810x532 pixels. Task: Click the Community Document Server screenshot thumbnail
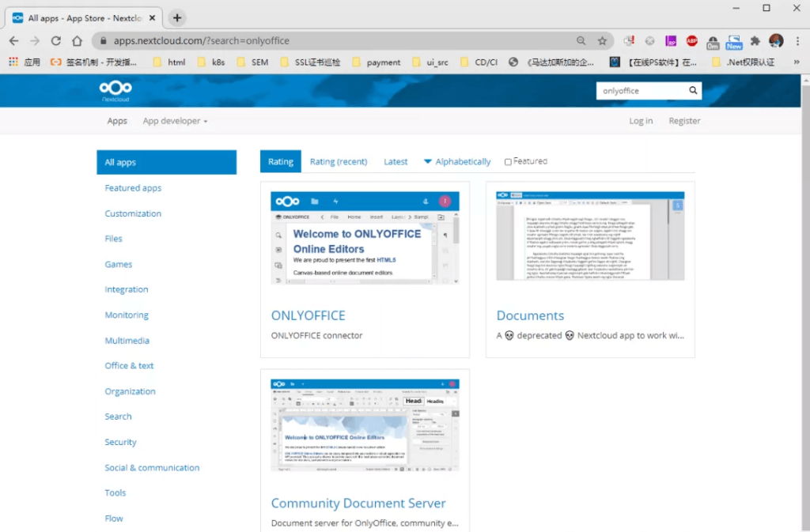[365, 426]
